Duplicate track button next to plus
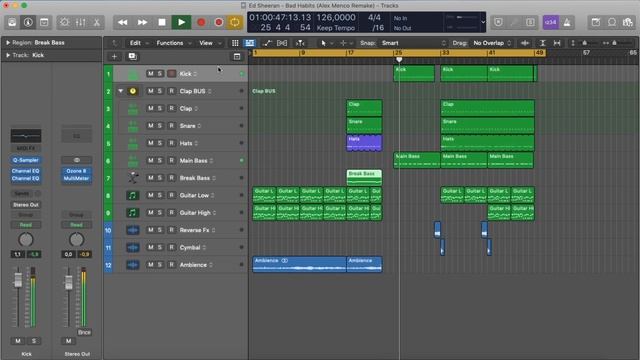This screenshot has width=640, height=360. coord(133,57)
